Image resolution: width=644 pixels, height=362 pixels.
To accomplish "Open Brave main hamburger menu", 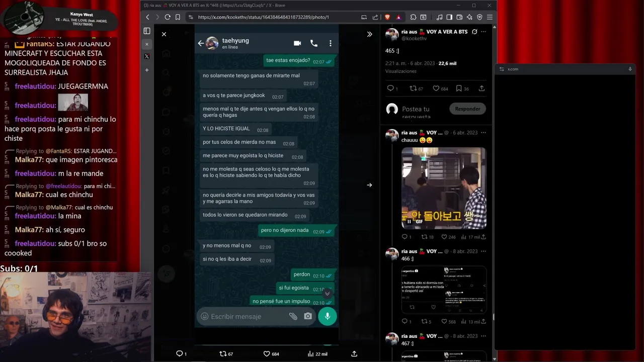I will (x=490, y=17).
